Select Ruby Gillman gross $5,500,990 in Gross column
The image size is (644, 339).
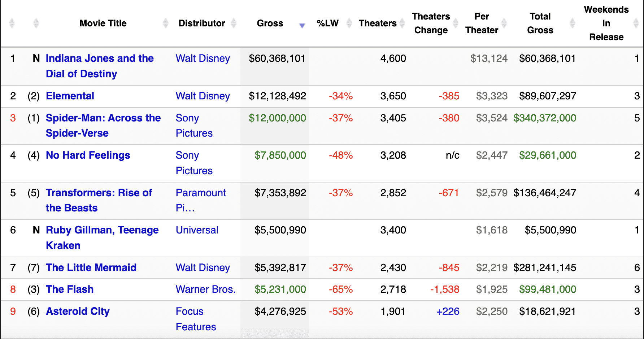point(280,230)
